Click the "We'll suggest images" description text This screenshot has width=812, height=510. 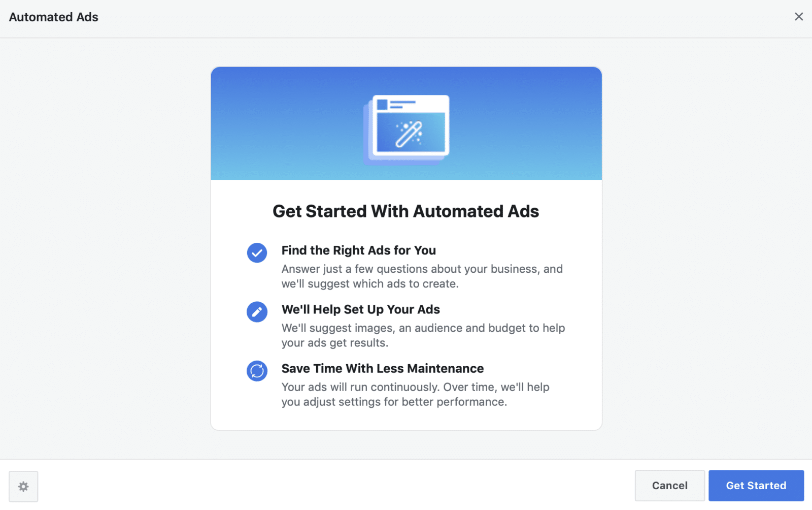[x=423, y=335]
